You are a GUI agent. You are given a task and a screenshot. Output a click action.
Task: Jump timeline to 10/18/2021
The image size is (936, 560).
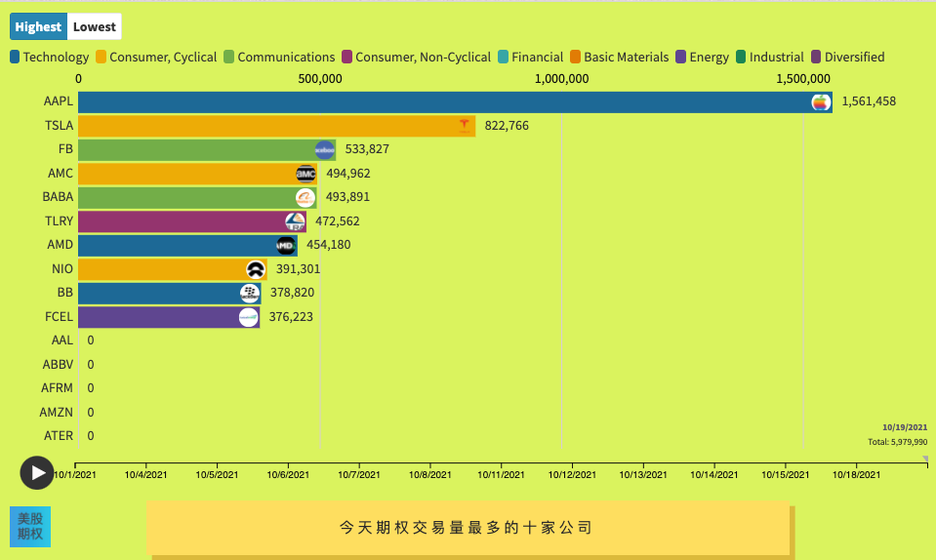click(856, 475)
